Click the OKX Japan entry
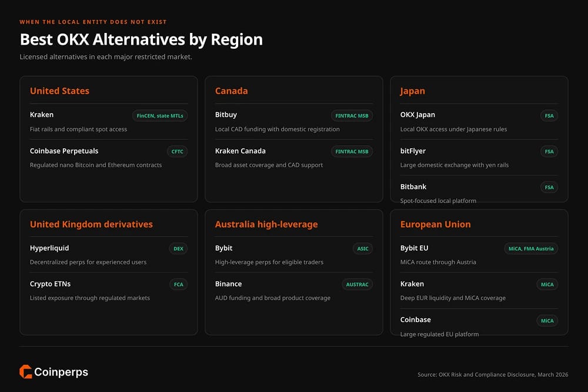 [417, 115]
